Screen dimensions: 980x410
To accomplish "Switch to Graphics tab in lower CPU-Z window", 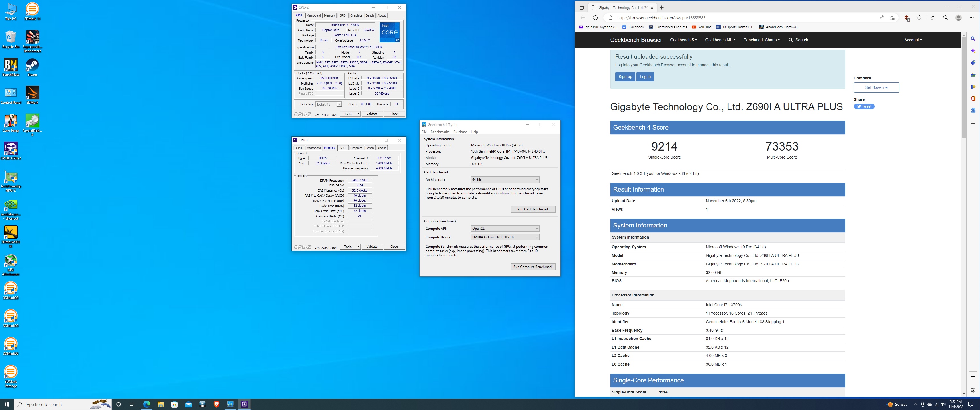I will [356, 148].
